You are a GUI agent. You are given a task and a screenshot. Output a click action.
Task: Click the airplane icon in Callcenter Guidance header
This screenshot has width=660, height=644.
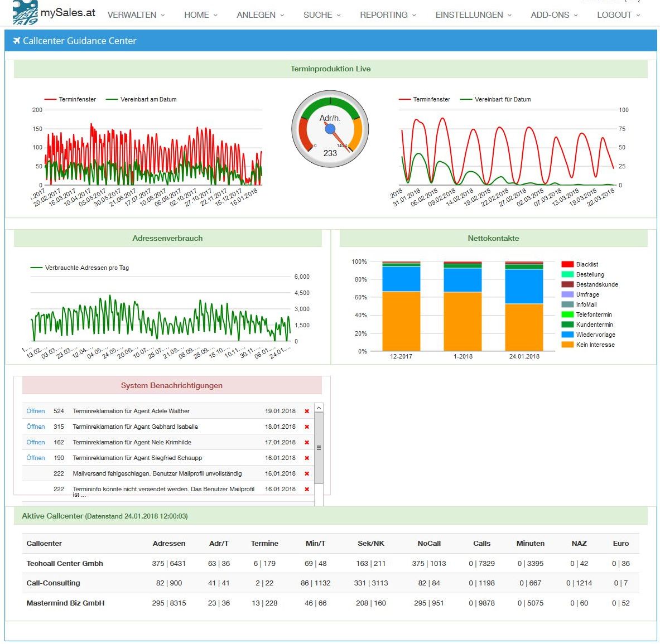[x=17, y=41]
